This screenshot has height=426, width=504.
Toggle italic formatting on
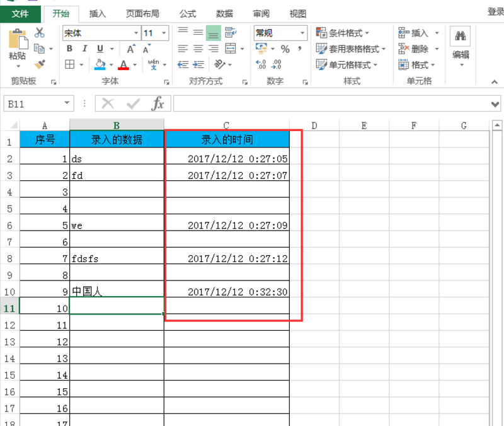[84, 47]
